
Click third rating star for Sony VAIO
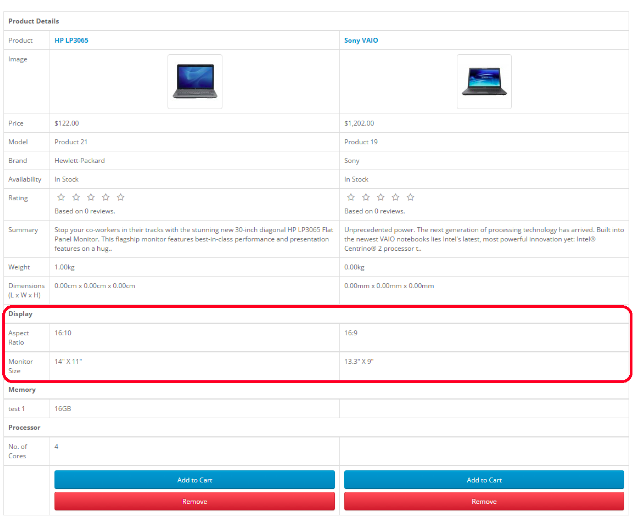381,197
